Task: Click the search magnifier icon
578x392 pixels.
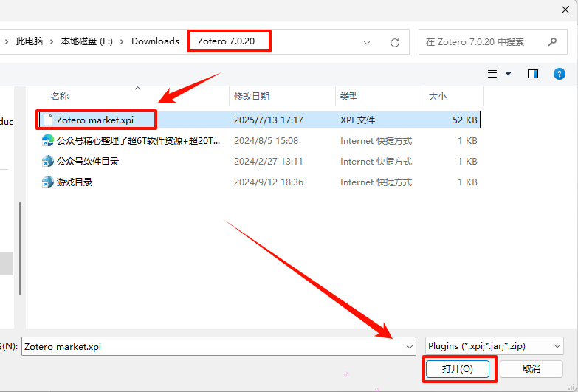Action: 552,41
